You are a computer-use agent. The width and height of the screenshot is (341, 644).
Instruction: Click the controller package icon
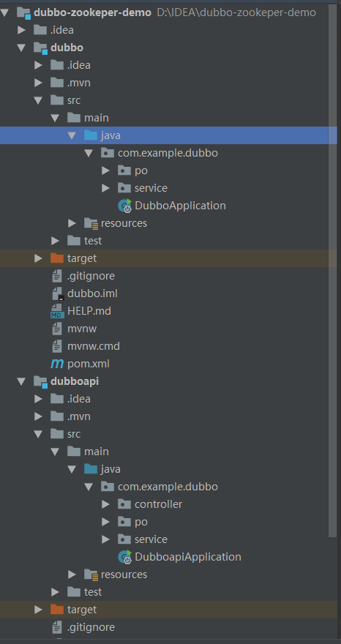pos(124,504)
